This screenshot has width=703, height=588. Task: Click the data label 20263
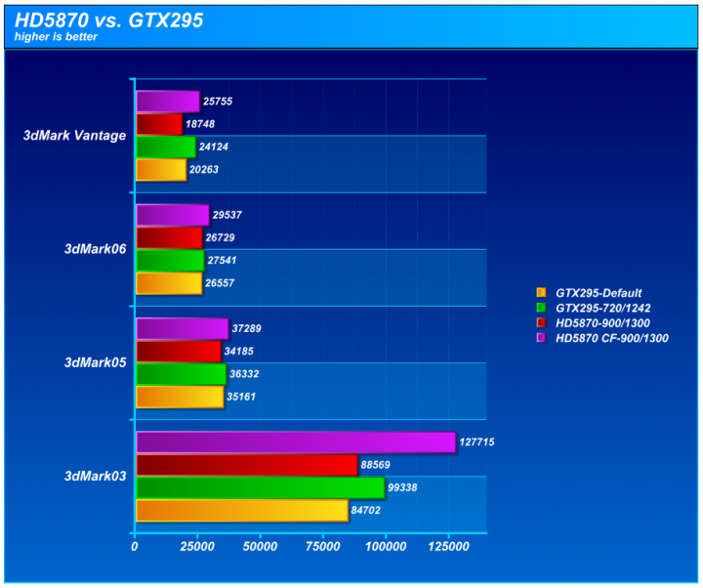tap(204, 170)
